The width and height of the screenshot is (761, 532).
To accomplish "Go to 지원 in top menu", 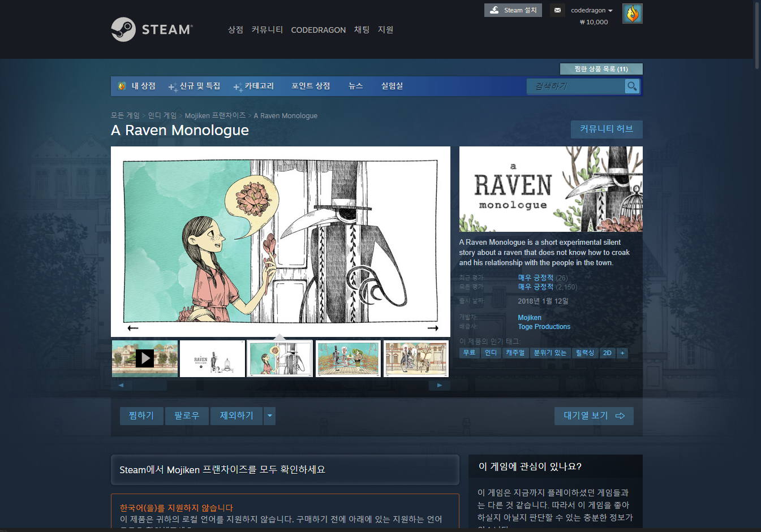I will pos(385,29).
